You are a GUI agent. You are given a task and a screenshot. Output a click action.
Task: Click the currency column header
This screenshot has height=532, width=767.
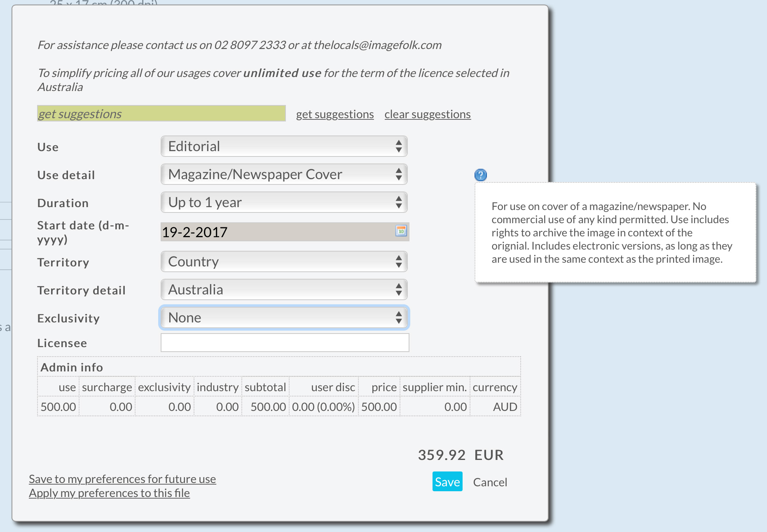click(x=495, y=387)
